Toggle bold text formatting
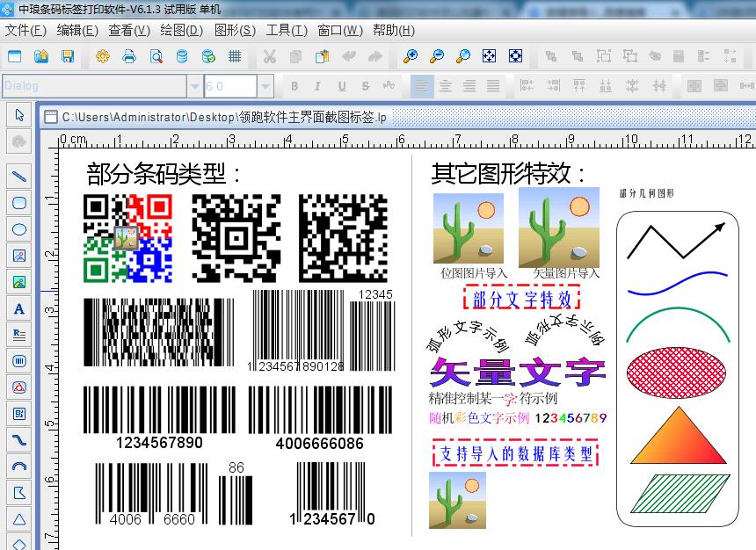 [x=294, y=86]
